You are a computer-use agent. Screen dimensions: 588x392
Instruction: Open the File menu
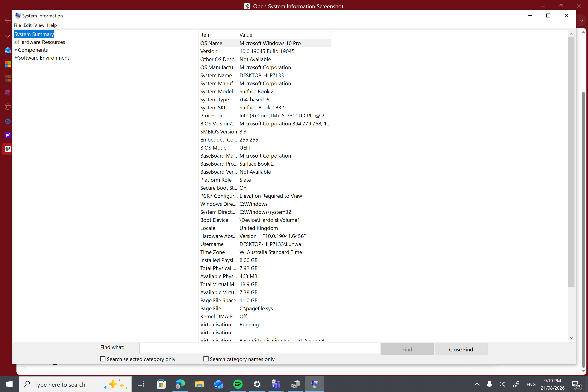click(17, 25)
